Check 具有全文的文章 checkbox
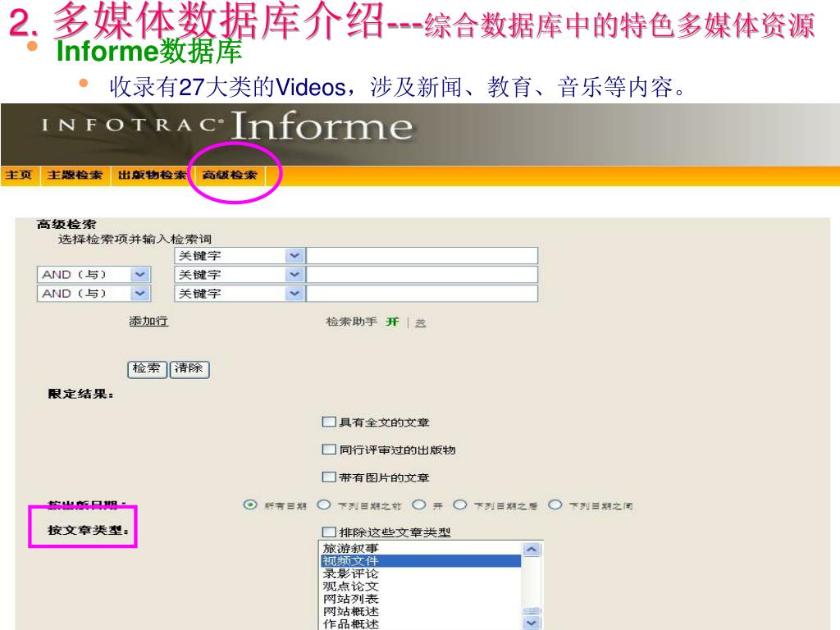 328,422
